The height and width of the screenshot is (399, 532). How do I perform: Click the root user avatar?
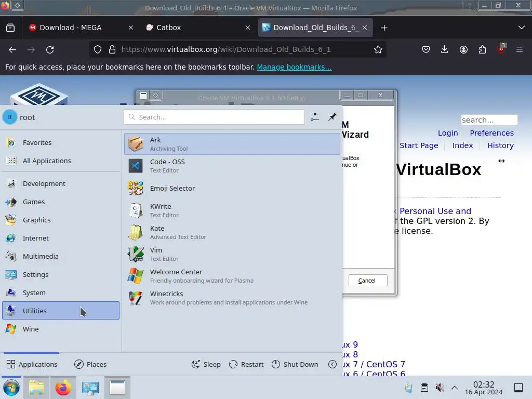(x=10, y=117)
